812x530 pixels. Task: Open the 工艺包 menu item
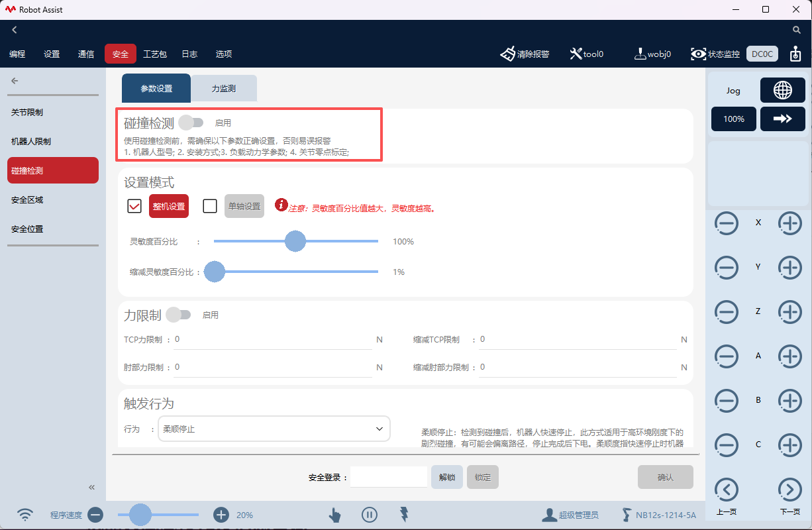coord(154,54)
